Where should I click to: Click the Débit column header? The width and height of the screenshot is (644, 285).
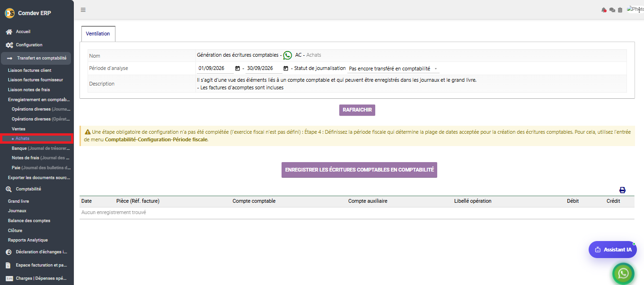[x=573, y=201]
